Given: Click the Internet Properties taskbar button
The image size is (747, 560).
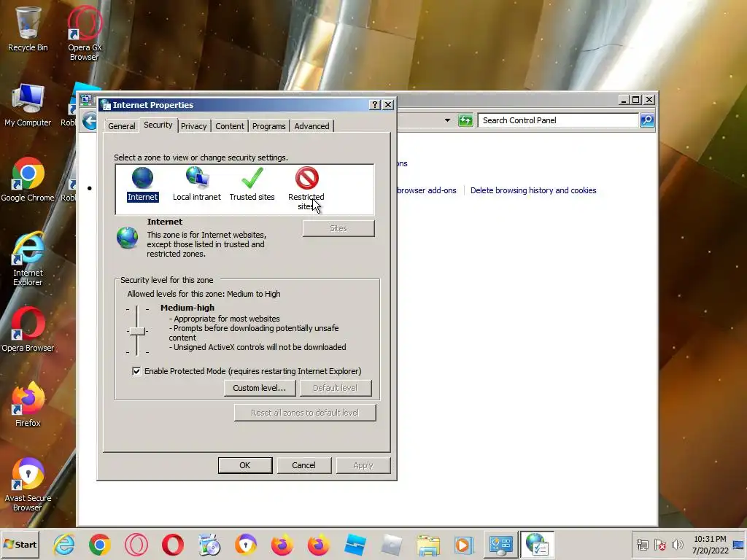Looking at the screenshot, I should pos(537,544).
